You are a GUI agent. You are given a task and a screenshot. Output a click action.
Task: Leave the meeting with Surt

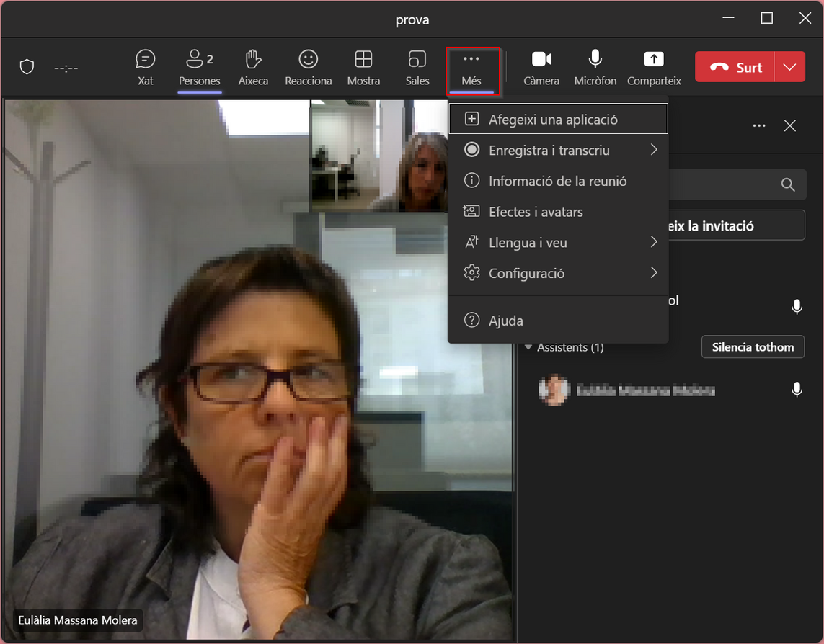tap(735, 67)
